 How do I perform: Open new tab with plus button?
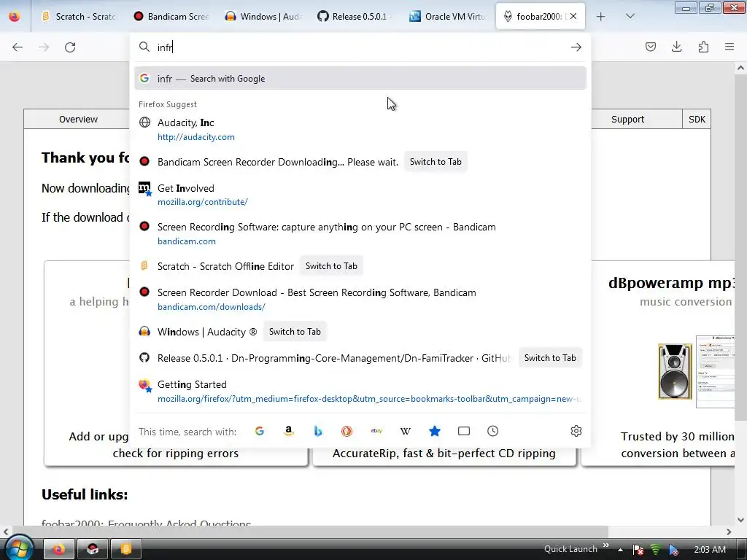(x=601, y=17)
